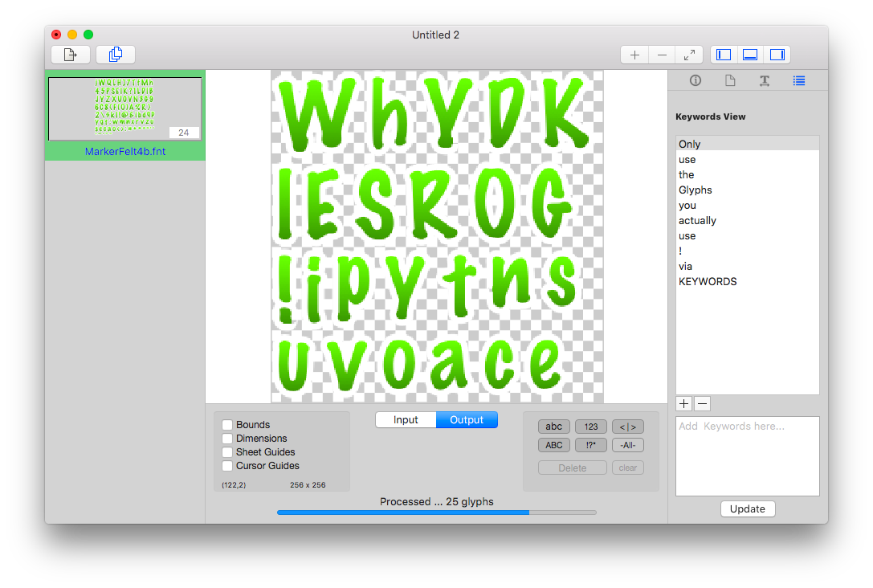The image size is (873, 588).
Task: Switch to the Output view
Action: pos(467,420)
